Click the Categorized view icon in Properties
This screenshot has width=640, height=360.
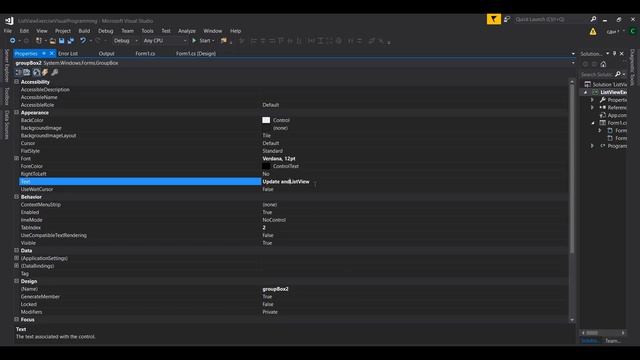[x=18, y=72]
